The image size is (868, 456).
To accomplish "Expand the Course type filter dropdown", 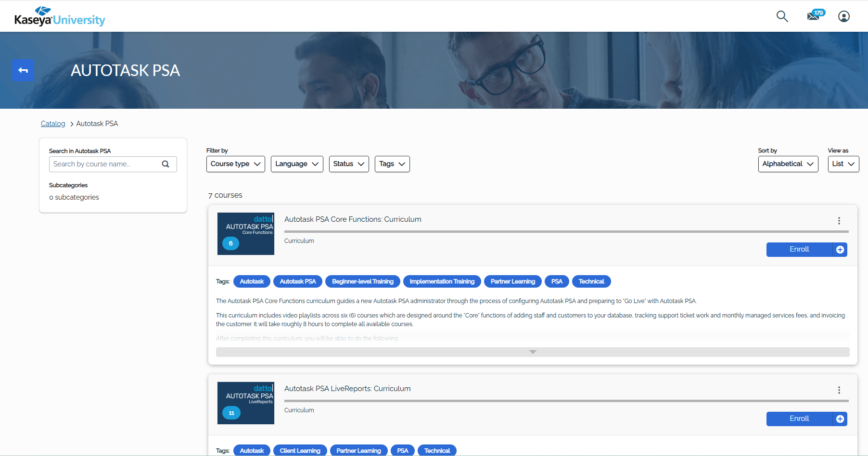I will (235, 164).
